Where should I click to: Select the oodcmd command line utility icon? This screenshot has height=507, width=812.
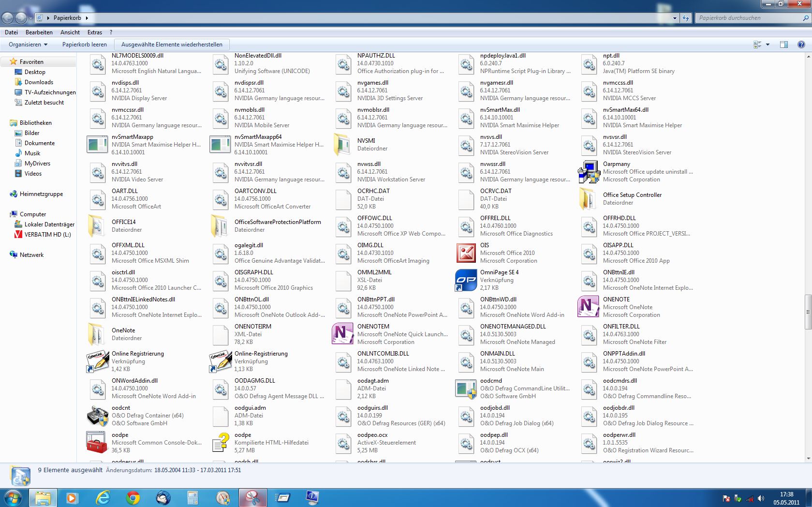click(466, 388)
